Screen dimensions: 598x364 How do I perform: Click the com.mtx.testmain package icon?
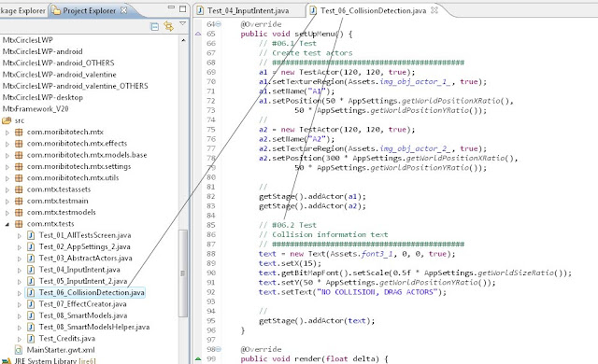coord(19,201)
